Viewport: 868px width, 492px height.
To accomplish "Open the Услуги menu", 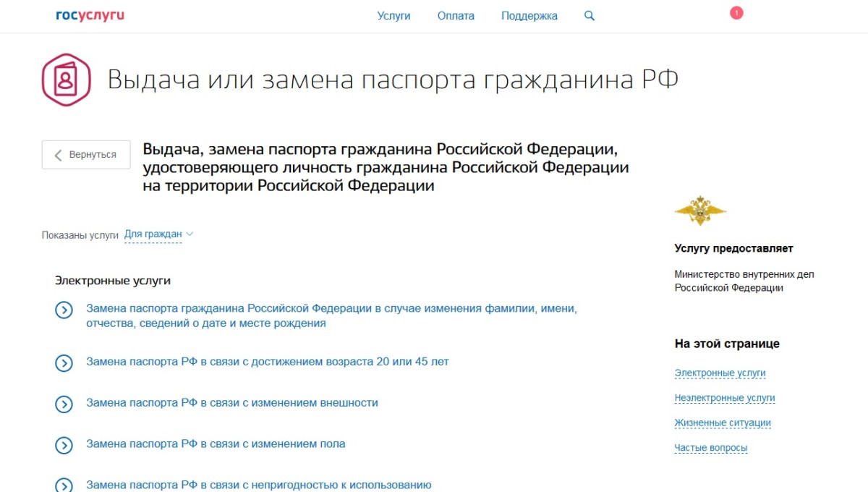I will pyautogui.click(x=393, y=16).
